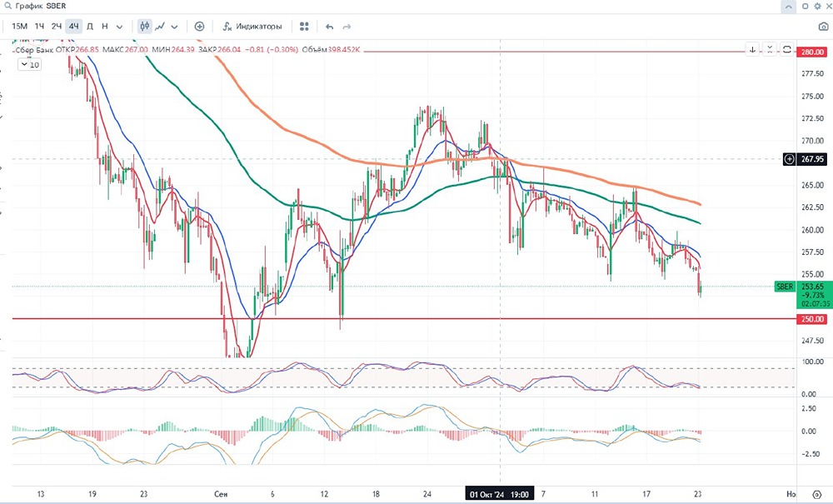Open the chart type dropdown arrow
The width and height of the screenshot is (833, 504).
click(x=174, y=27)
